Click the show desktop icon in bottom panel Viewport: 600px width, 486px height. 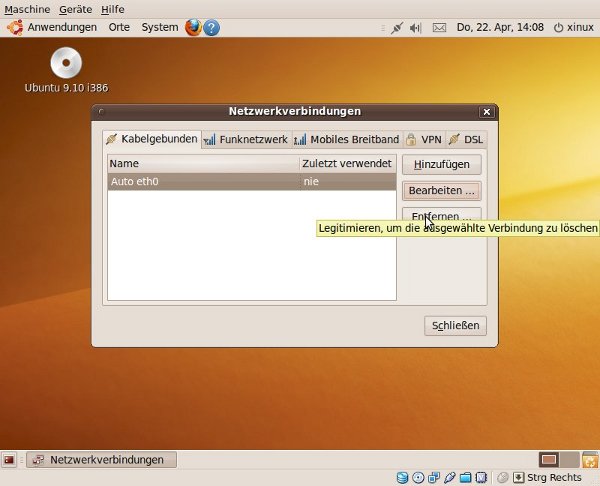click(x=9, y=460)
